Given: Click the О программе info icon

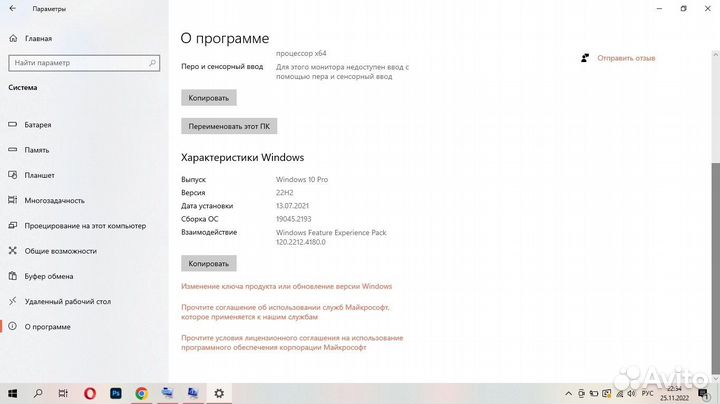Looking at the screenshot, I should (x=13, y=326).
